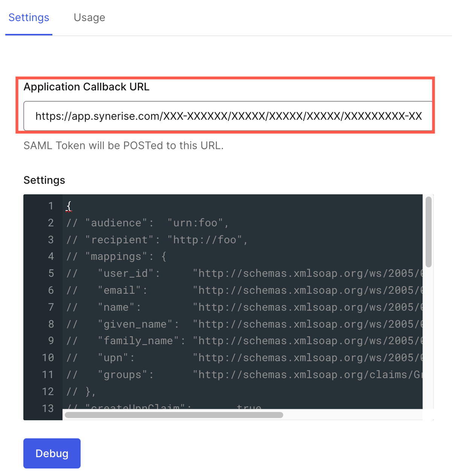Click the Debug button
The image size is (458, 476).
tap(52, 453)
